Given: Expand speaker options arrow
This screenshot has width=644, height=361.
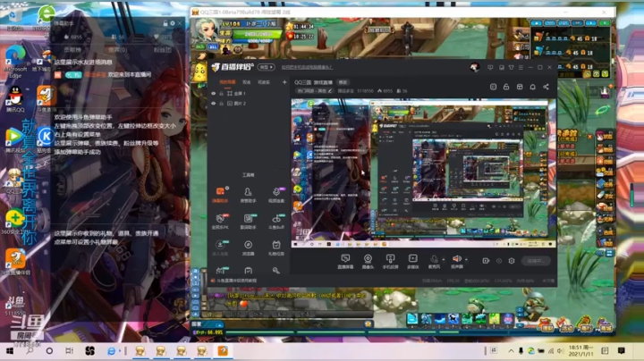Looking at the screenshot, I should click(x=466, y=259).
